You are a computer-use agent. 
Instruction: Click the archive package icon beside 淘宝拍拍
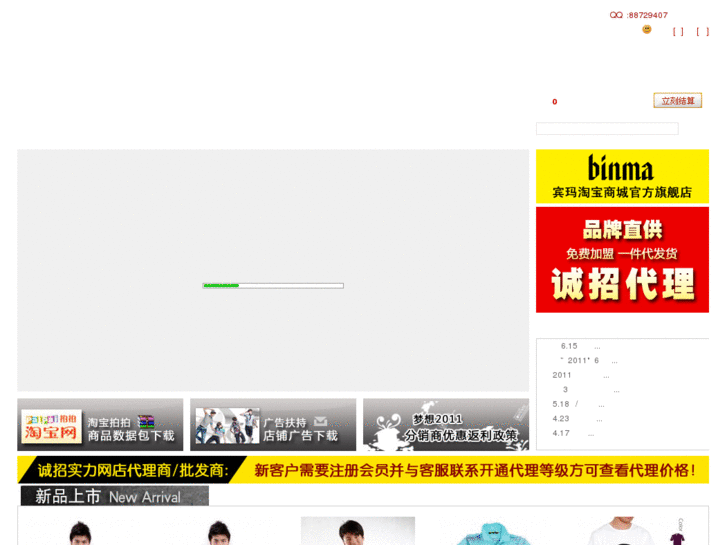(x=146, y=422)
